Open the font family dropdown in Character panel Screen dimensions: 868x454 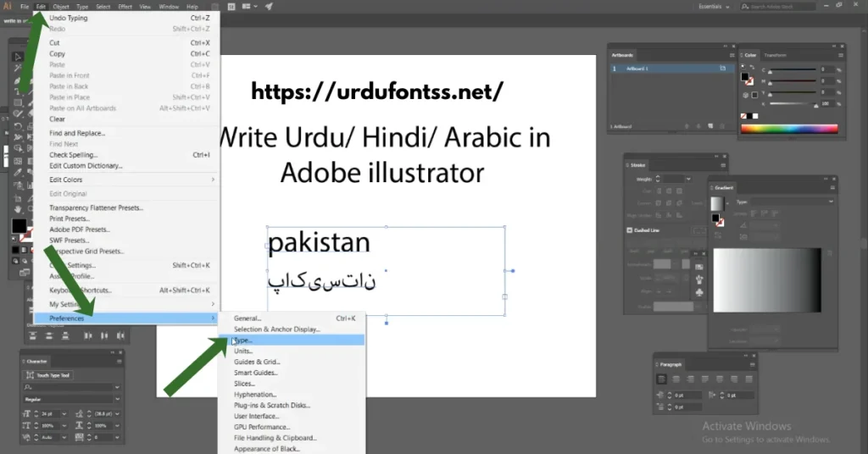(x=117, y=387)
